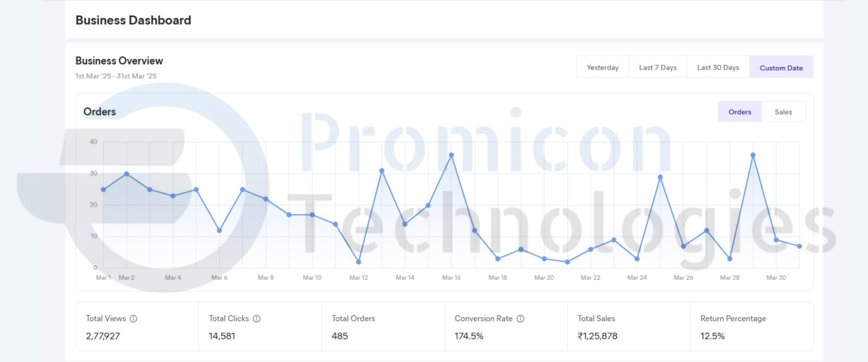Click the Total Sales amount card

pyautogui.click(x=628, y=327)
